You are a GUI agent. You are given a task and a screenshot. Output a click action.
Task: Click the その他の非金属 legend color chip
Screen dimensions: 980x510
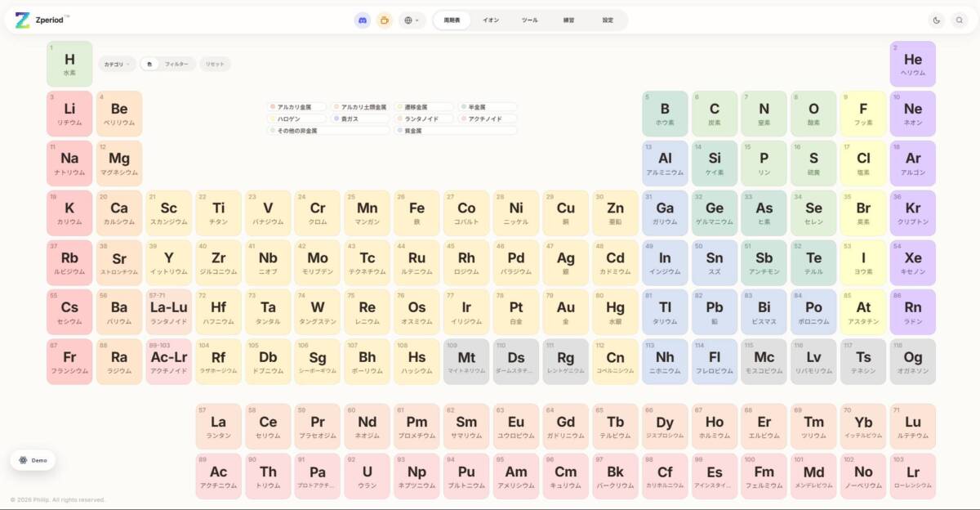329,131
